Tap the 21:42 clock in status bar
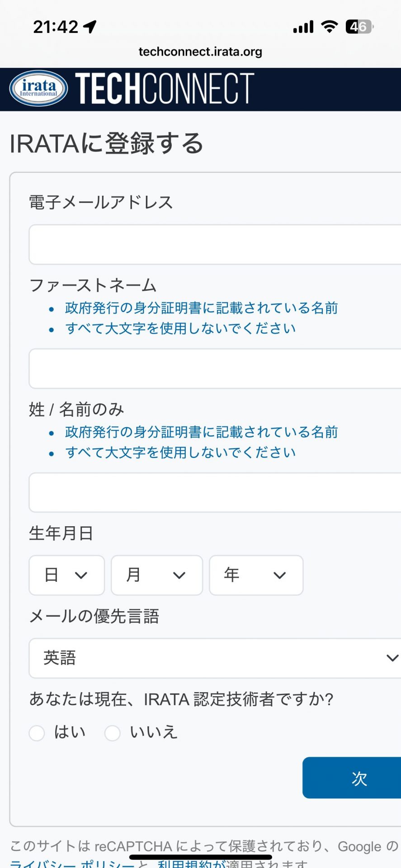This screenshot has width=401, height=868. click(56, 27)
